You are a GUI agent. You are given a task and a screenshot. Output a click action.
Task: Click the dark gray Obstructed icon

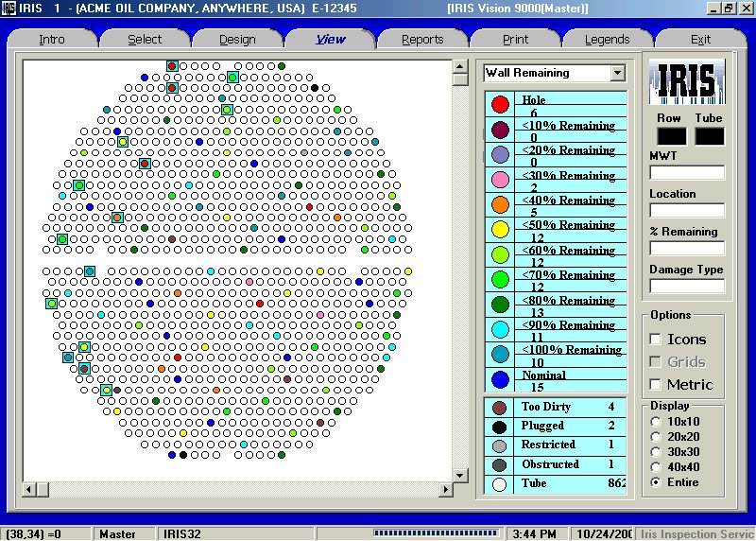pos(500,465)
